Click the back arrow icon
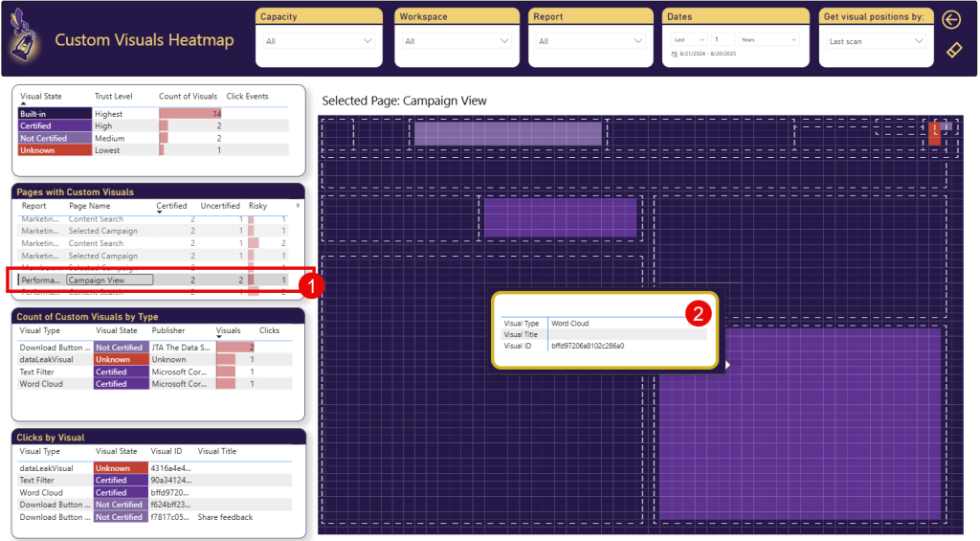 coord(951,20)
